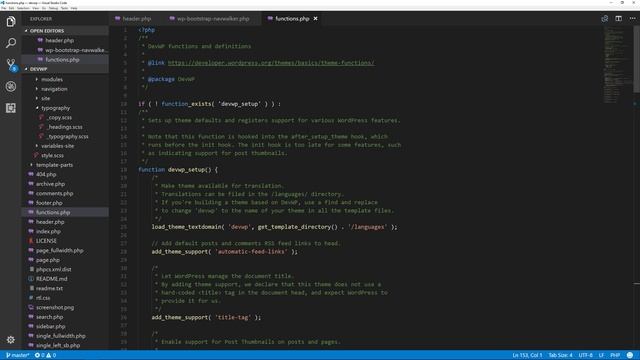Click the PHP file icon beside 404.php
Viewport: 640px width, 360px height.
pyautogui.click(x=31, y=174)
